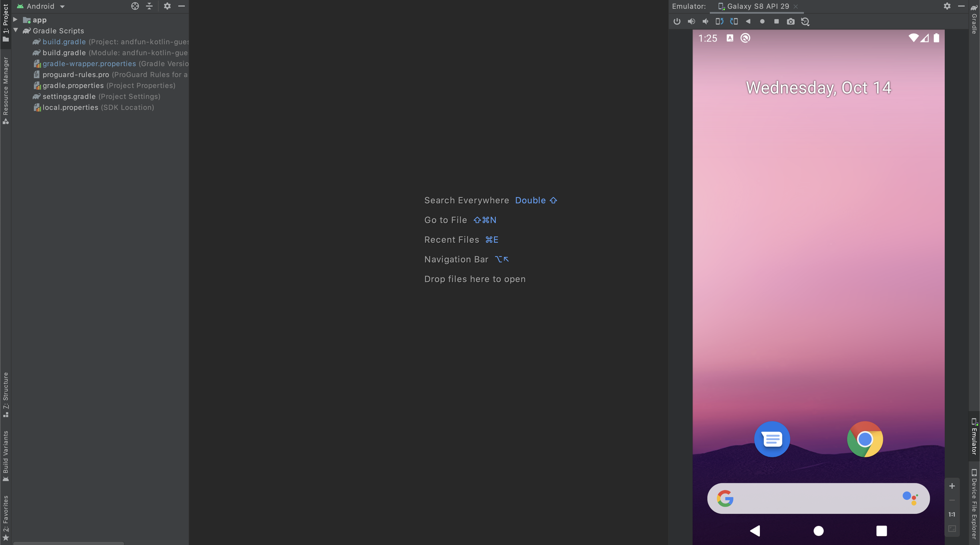Rotate the emulator left
The height and width of the screenshot is (545, 980).
pos(719,21)
